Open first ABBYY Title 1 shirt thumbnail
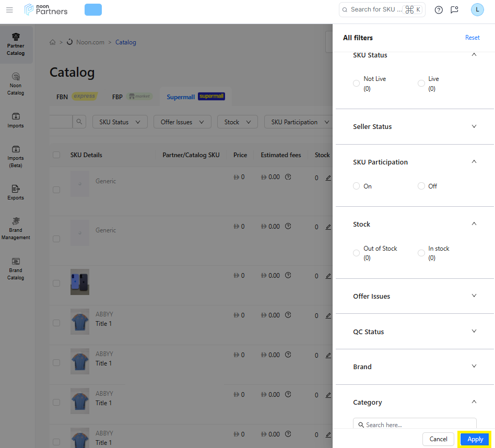The width and height of the screenshot is (495, 448). (x=80, y=322)
